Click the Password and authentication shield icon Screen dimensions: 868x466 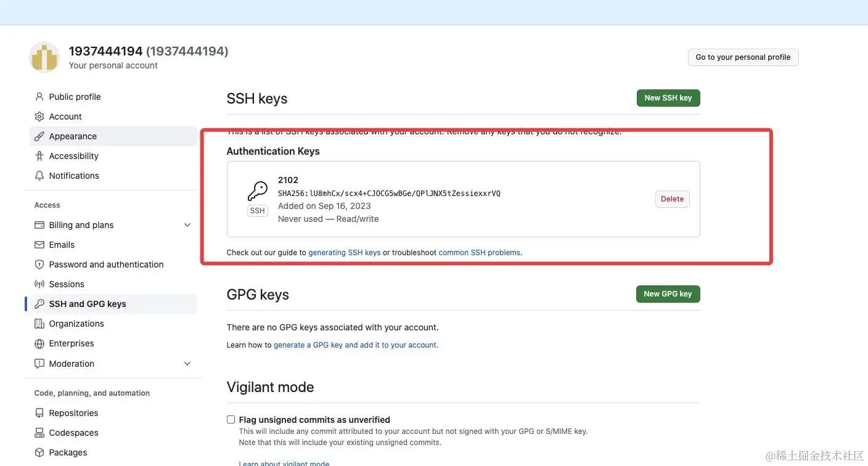click(x=39, y=264)
